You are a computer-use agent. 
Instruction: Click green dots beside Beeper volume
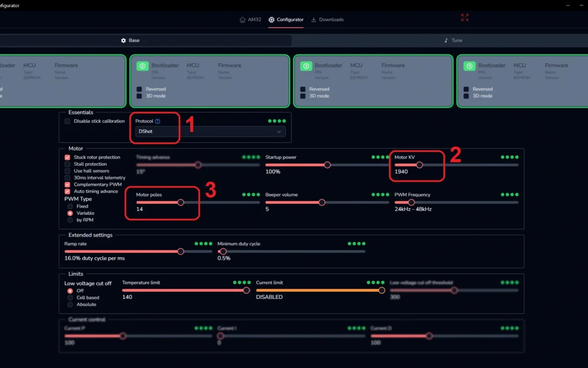pos(380,195)
